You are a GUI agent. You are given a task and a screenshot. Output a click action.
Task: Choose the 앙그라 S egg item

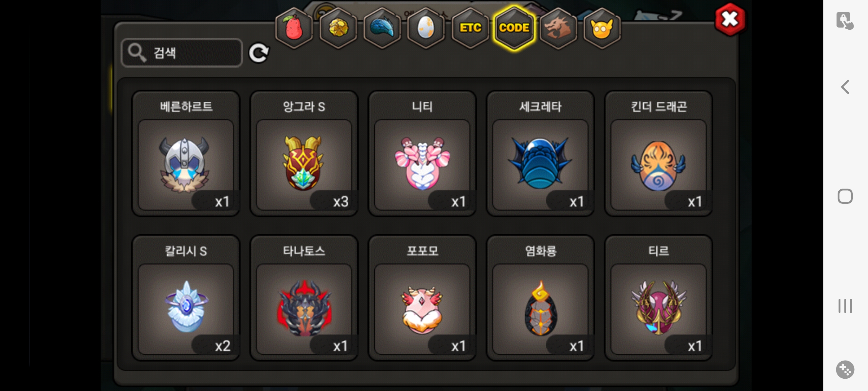(x=304, y=154)
